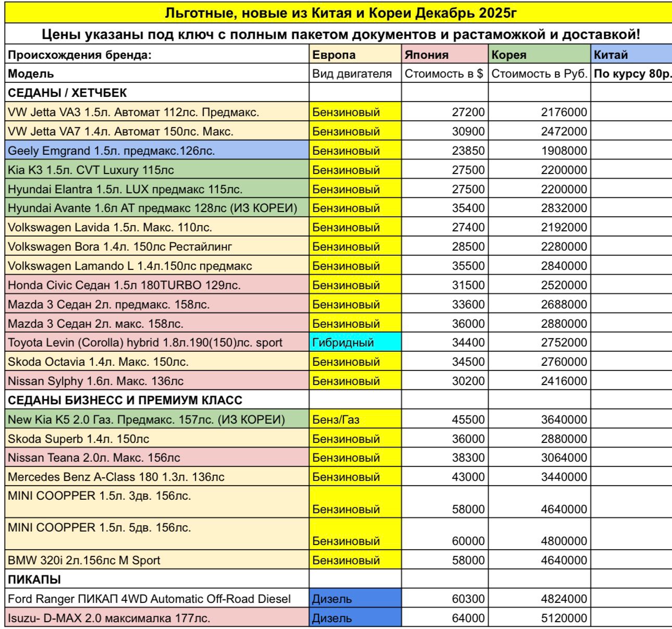The height and width of the screenshot is (629, 672).
Task: Select the pink Япония legend cell
Action: coord(444,55)
